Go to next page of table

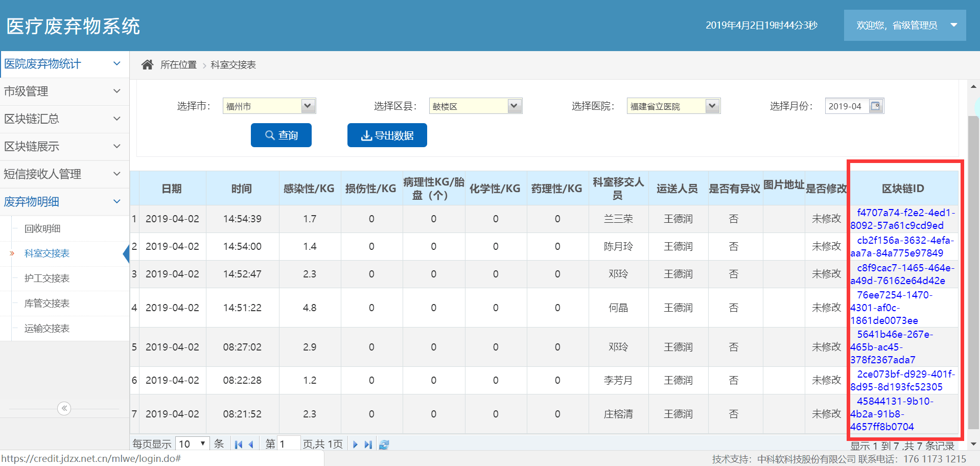click(x=355, y=445)
